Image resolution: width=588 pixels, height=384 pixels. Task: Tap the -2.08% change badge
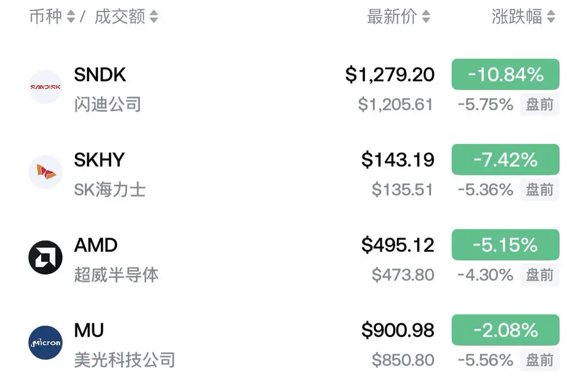point(506,330)
